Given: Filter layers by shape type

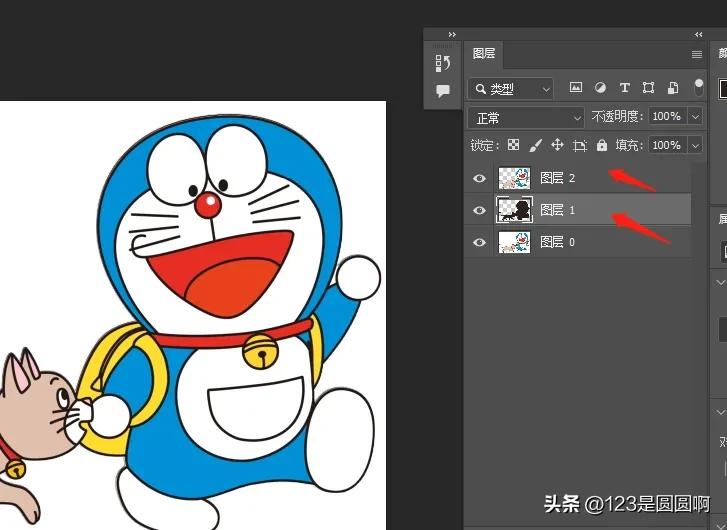Looking at the screenshot, I should point(648,88).
